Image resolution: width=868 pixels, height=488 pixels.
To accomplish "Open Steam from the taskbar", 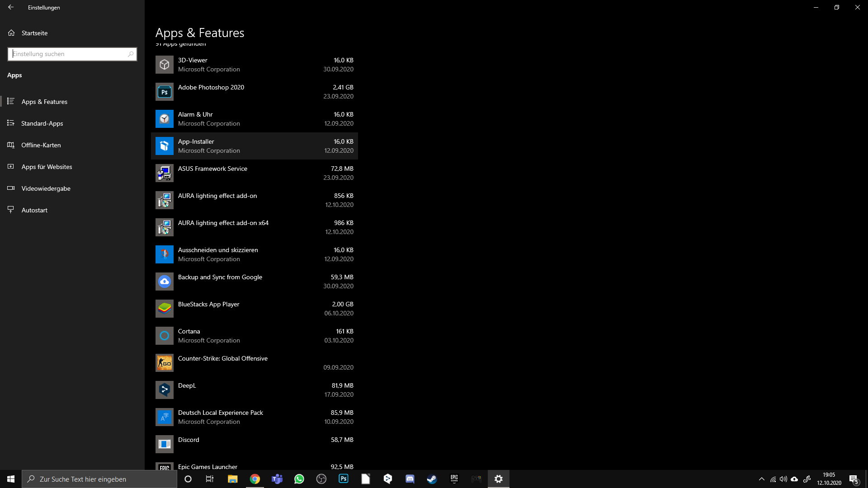I will pos(432,479).
